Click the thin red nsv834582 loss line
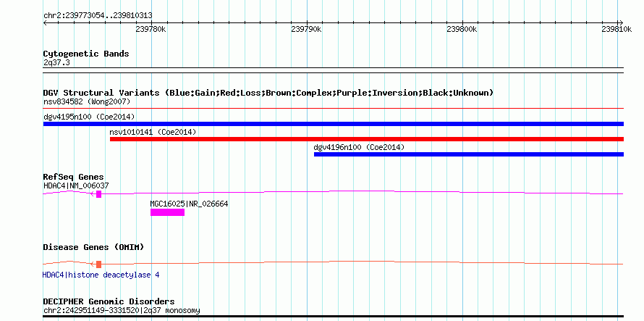644x321 pixels. click(x=334, y=109)
